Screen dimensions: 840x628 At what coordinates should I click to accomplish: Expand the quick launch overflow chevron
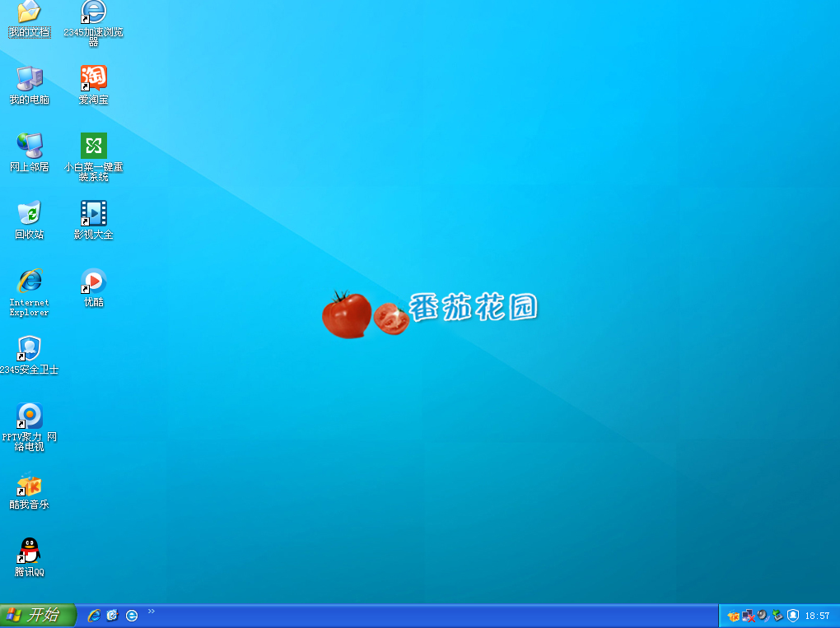(152, 611)
